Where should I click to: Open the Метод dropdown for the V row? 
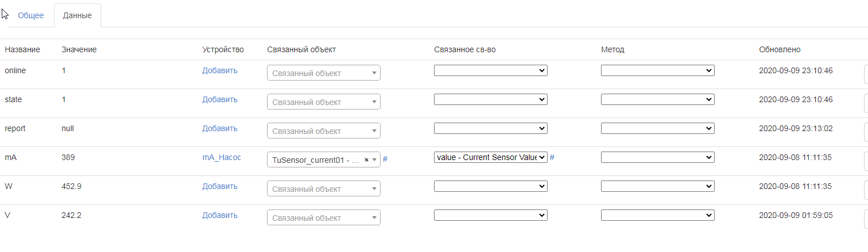(657, 215)
